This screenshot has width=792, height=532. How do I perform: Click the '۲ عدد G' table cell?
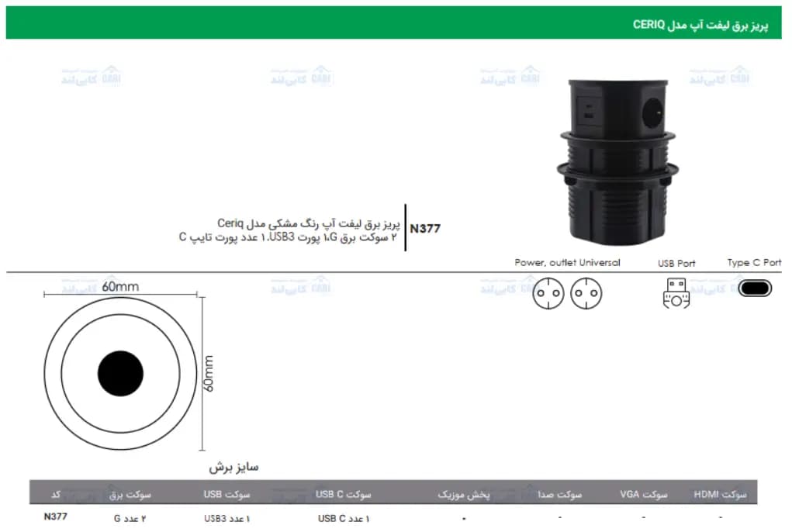click(130, 518)
